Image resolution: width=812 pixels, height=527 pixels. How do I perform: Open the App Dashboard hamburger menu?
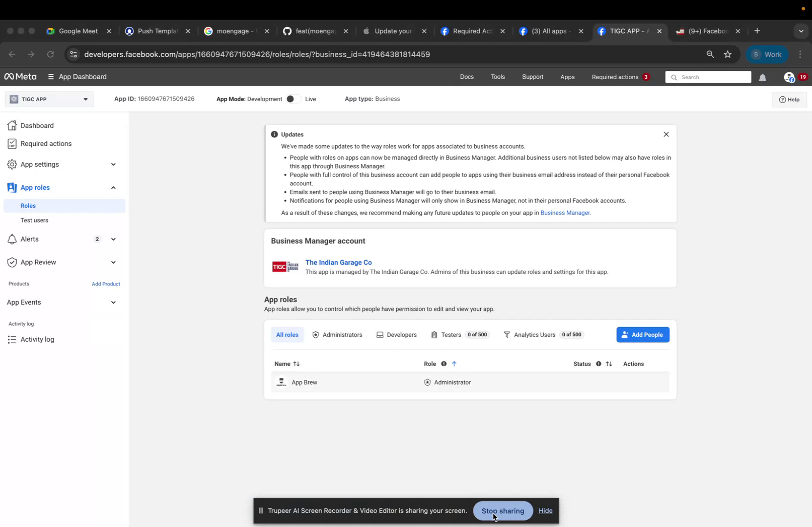point(50,77)
